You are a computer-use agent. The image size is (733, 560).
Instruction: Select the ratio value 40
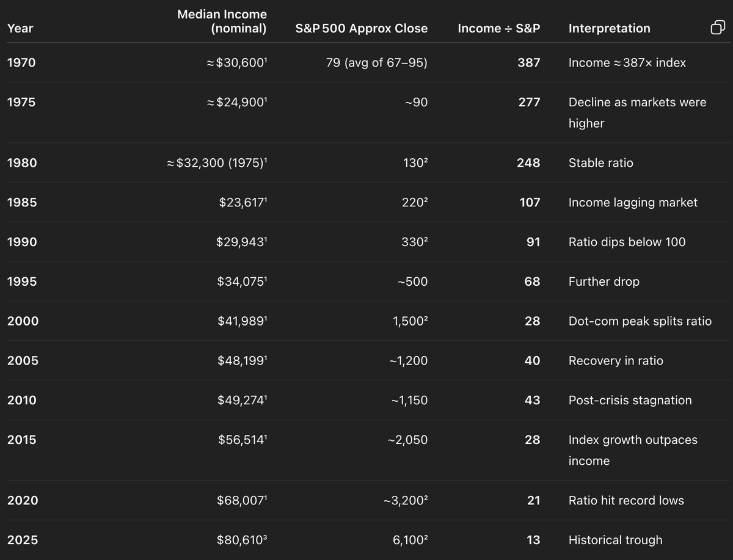point(533,360)
